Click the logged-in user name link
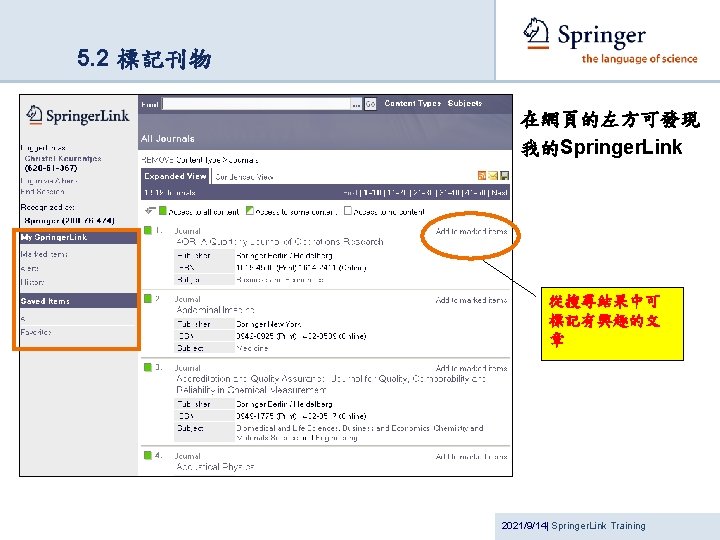This screenshot has width=720, height=540. tap(63, 158)
